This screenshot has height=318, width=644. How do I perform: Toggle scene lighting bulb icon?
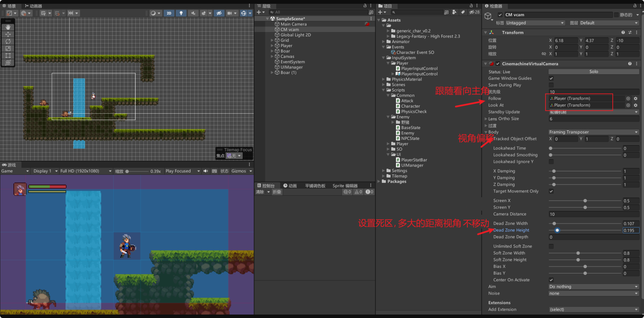pyautogui.click(x=181, y=13)
